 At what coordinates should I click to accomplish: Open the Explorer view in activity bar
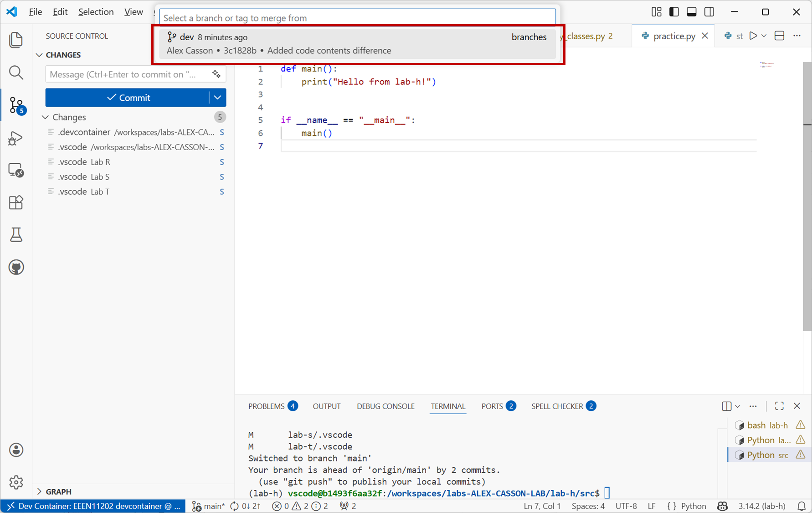tap(16, 40)
